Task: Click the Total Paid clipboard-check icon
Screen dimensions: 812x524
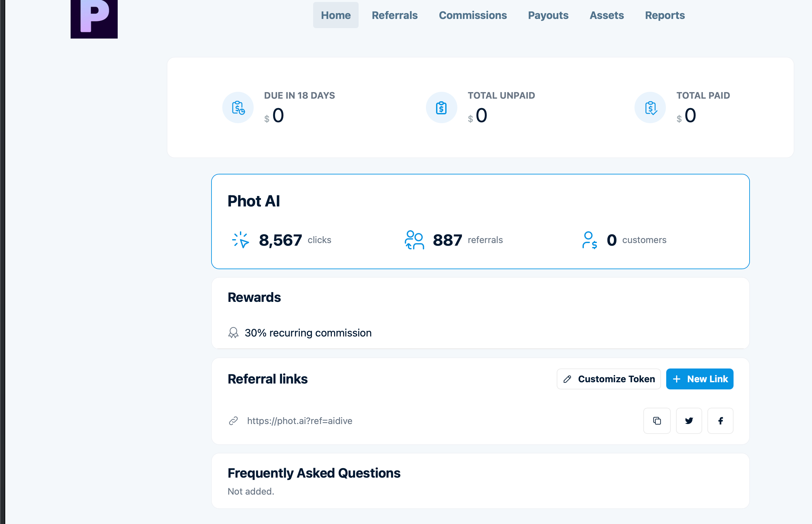Action: [x=650, y=107]
